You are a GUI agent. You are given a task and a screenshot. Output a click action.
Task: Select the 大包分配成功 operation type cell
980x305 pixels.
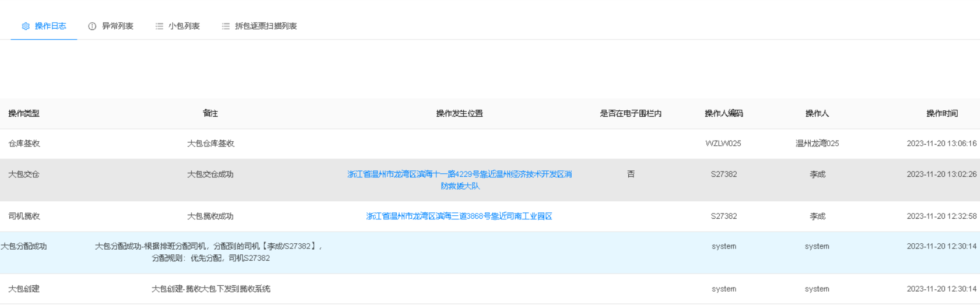(23, 247)
